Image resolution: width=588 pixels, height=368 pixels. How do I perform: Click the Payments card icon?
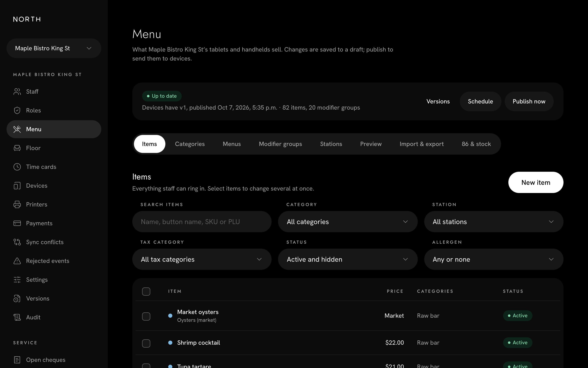click(x=17, y=223)
